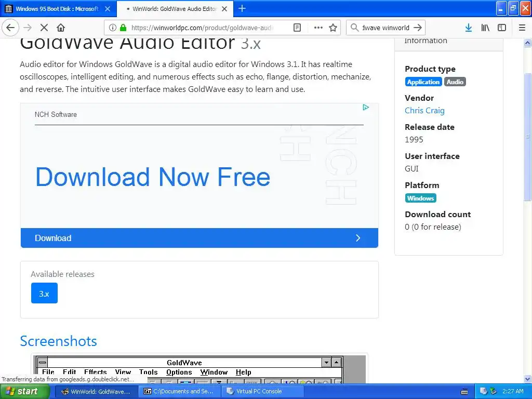The width and height of the screenshot is (532, 399).
Task: Click the AdChoices icon on the ad
Action: [365, 108]
